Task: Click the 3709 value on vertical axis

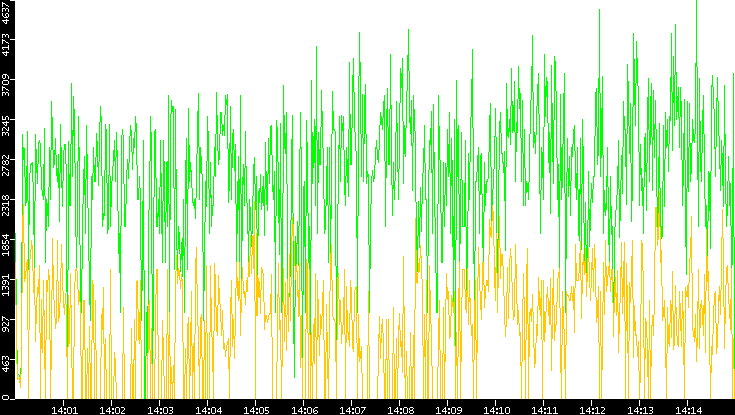Action: tap(6, 84)
